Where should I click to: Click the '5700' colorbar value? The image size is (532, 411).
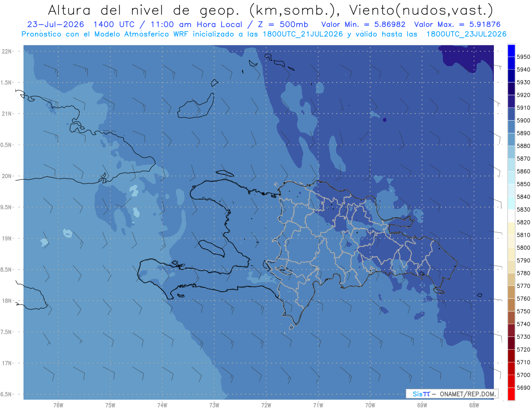[x=523, y=375]
